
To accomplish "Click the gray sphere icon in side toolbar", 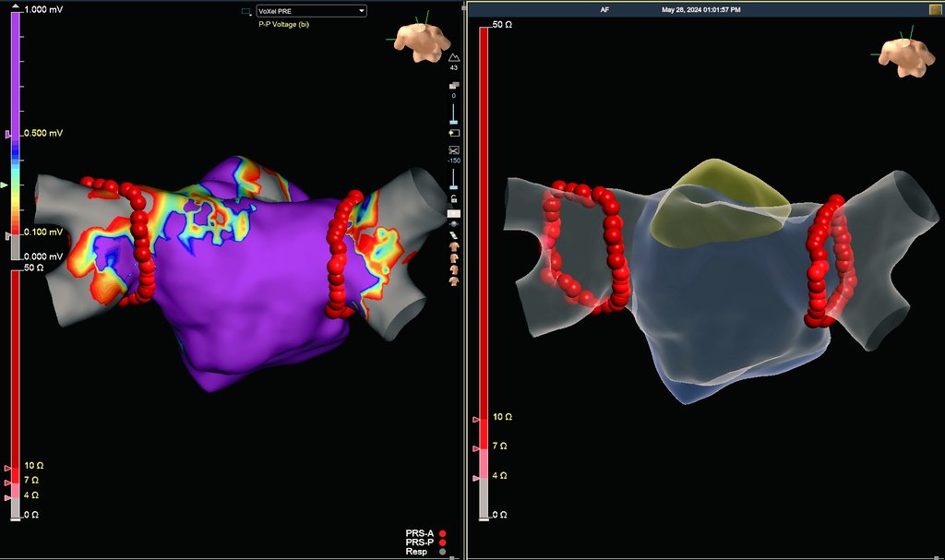I will pos(454,224).
